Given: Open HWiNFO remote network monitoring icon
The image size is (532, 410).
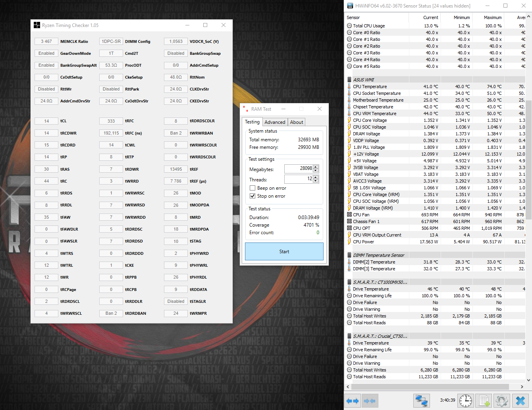Looking at the screenshot, I should 421,401.
